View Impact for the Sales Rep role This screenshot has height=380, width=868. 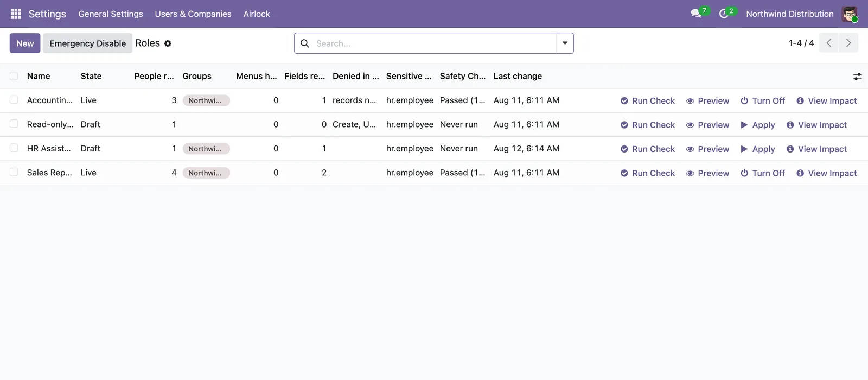827,173
